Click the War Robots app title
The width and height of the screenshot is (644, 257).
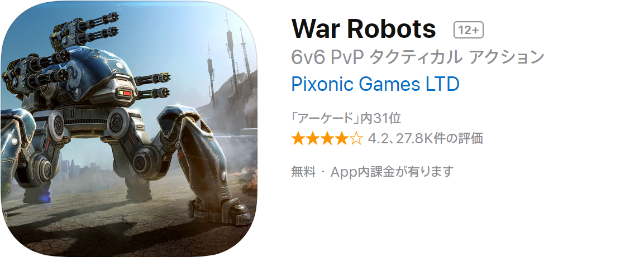[x=364, y=29]
